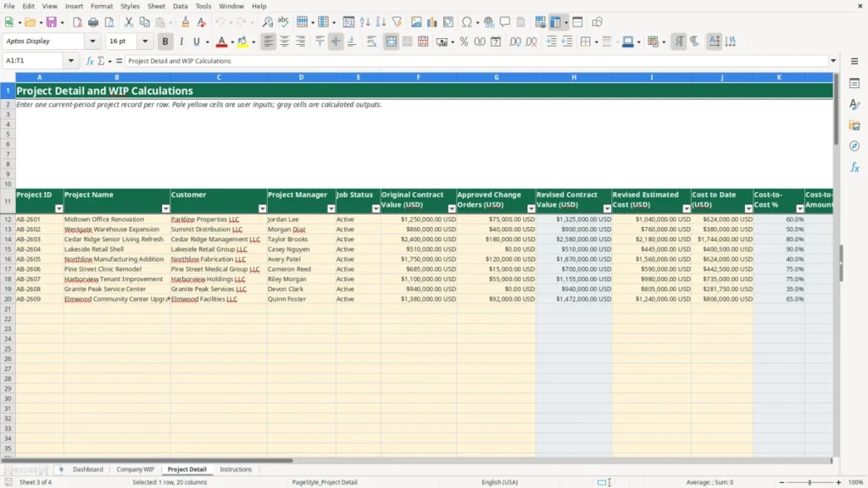Expand the Name Box dropdown
The width and height of the screenshot is (868, 488).
[71, 61]
